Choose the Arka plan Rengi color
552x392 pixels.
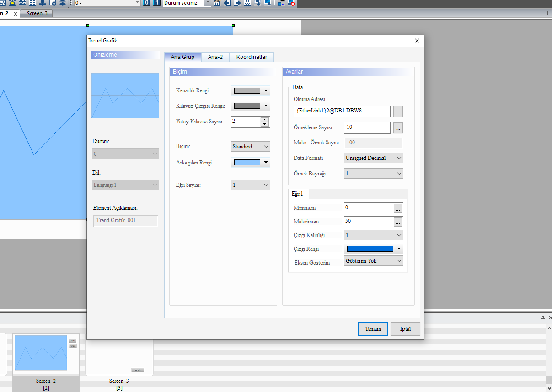click(251, 162)
